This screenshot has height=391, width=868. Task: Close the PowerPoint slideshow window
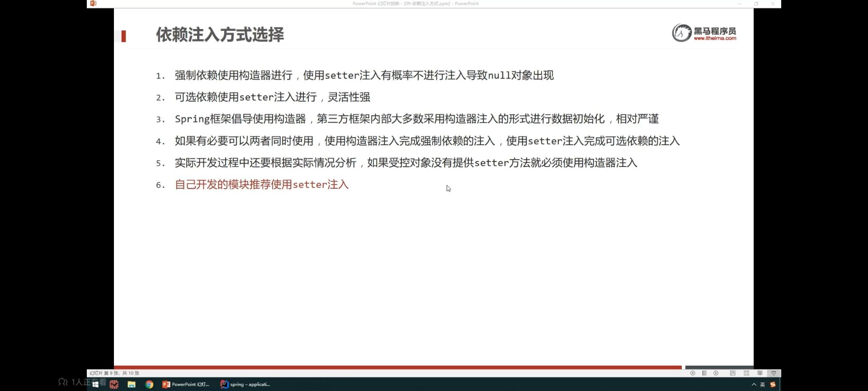773,4
